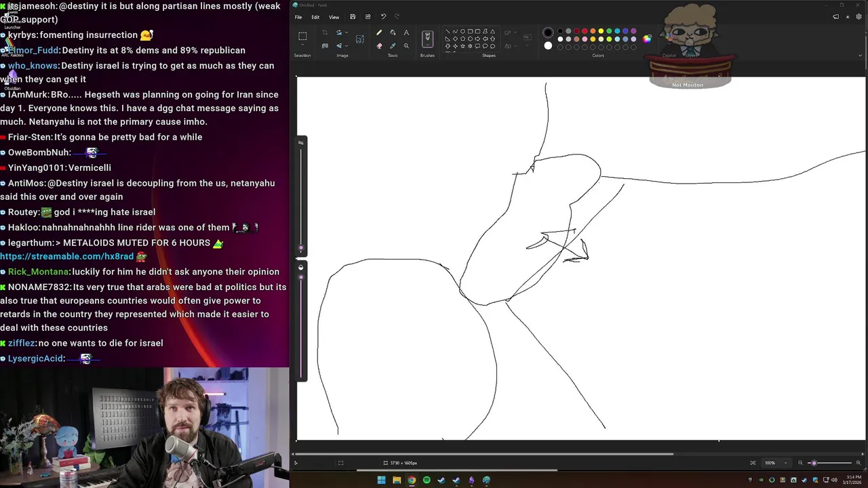Expand the Selection options dropdown
Screen dimensions: 868x488
point(302,45)
